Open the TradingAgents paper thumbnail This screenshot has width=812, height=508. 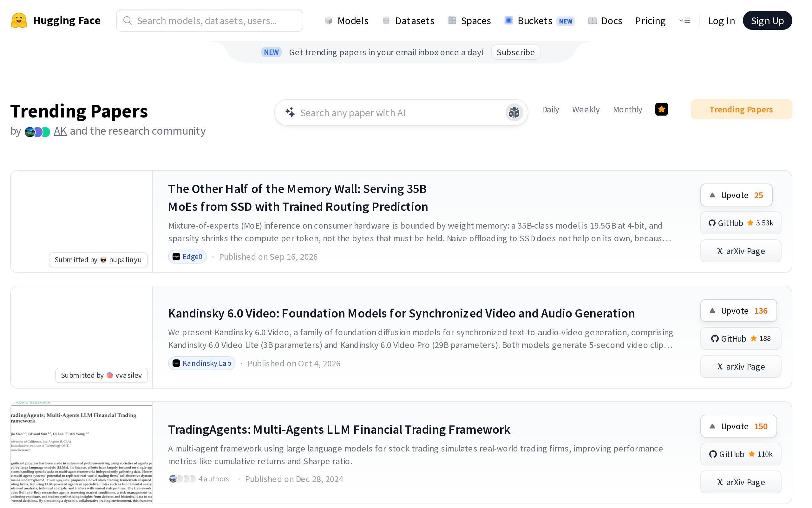coord(82,452)
